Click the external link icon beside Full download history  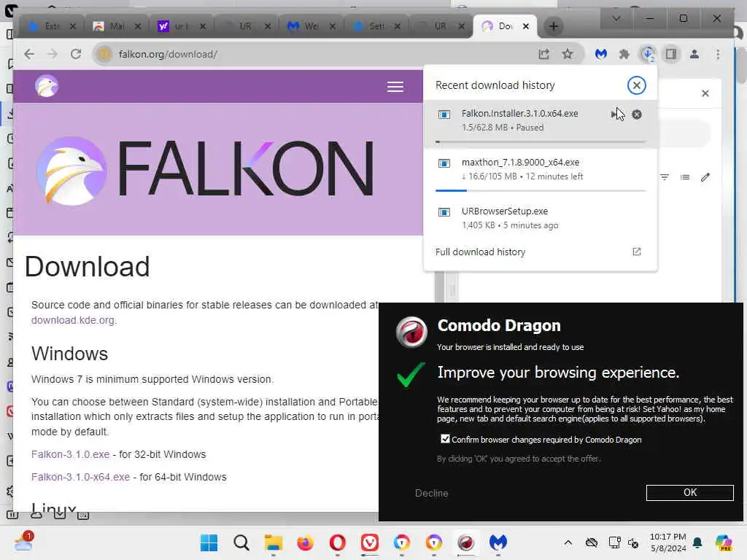coord(636,252)
